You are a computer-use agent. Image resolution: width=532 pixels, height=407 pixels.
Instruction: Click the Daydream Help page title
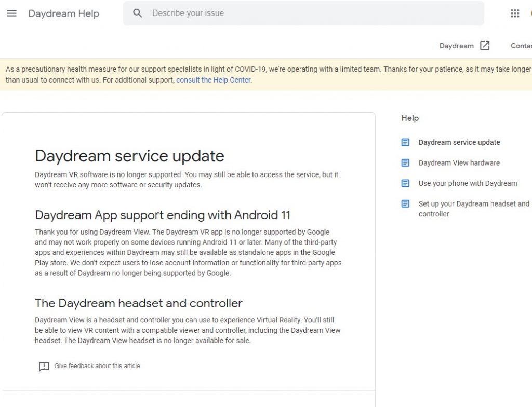pos(64,13)
